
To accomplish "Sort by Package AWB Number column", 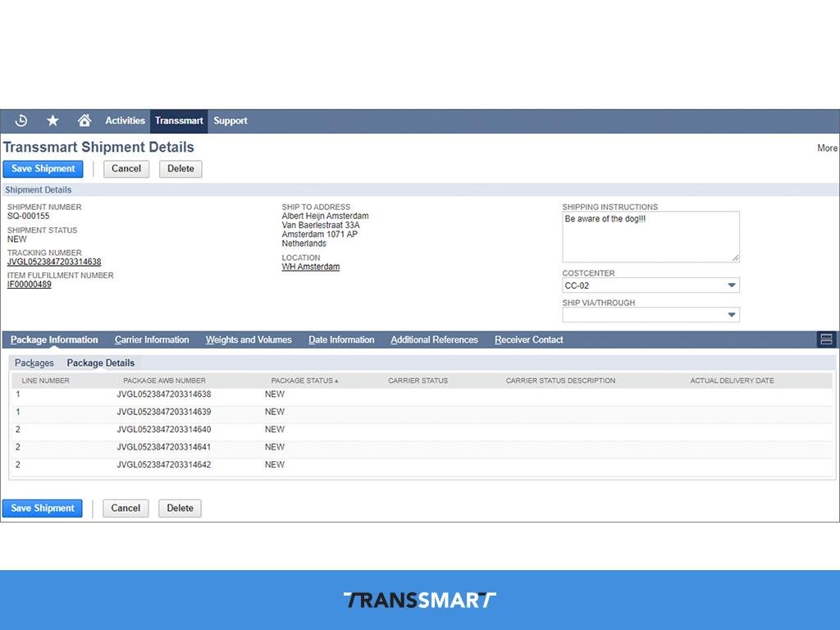I will coord(164,381).
